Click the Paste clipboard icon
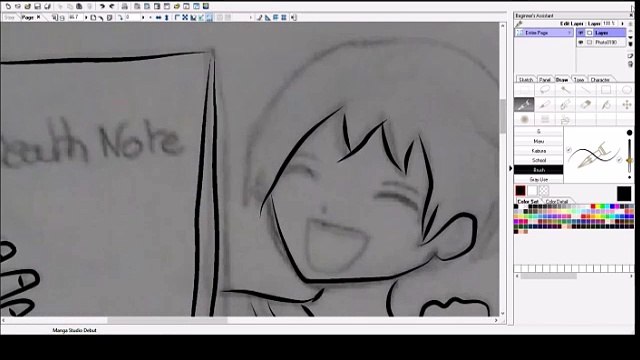Viewport: 640px width, 360px height. point(79,6)
